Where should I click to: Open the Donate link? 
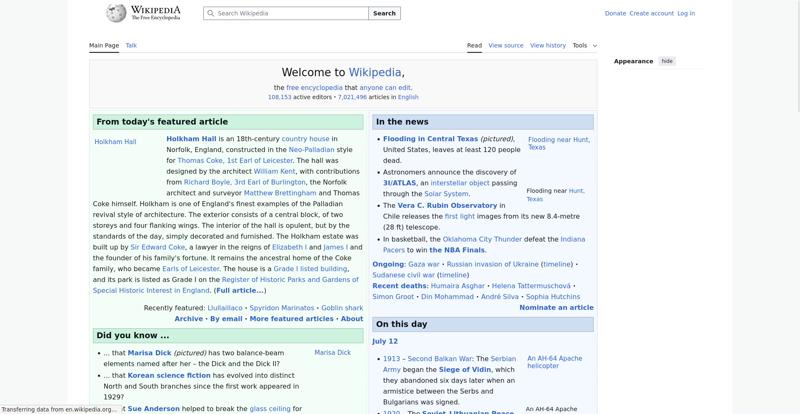coord(615,13)
